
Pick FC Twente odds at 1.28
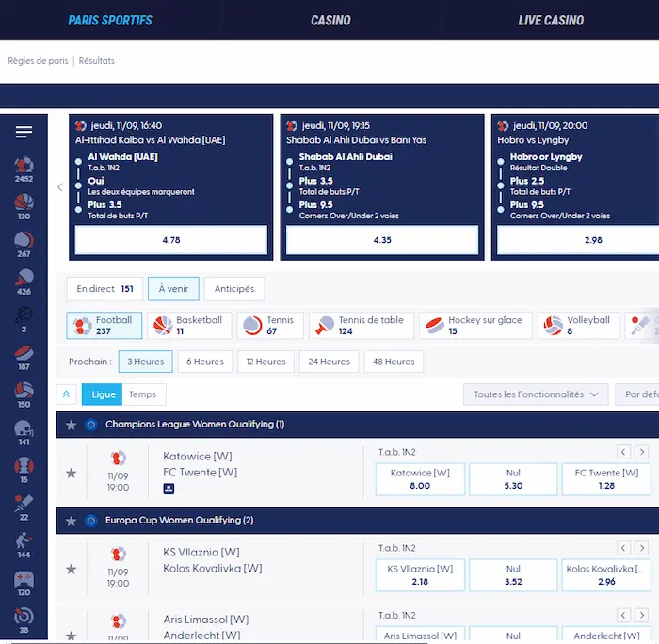605,479
